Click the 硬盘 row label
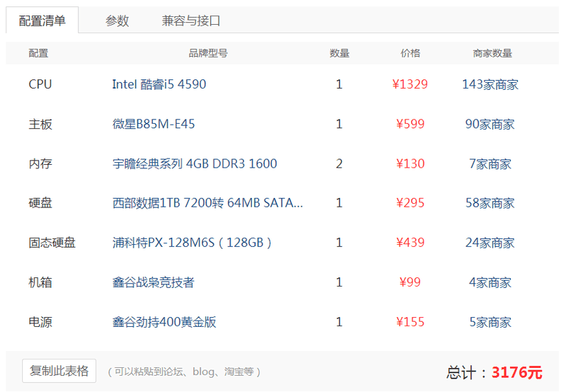 tap(40, 203)
